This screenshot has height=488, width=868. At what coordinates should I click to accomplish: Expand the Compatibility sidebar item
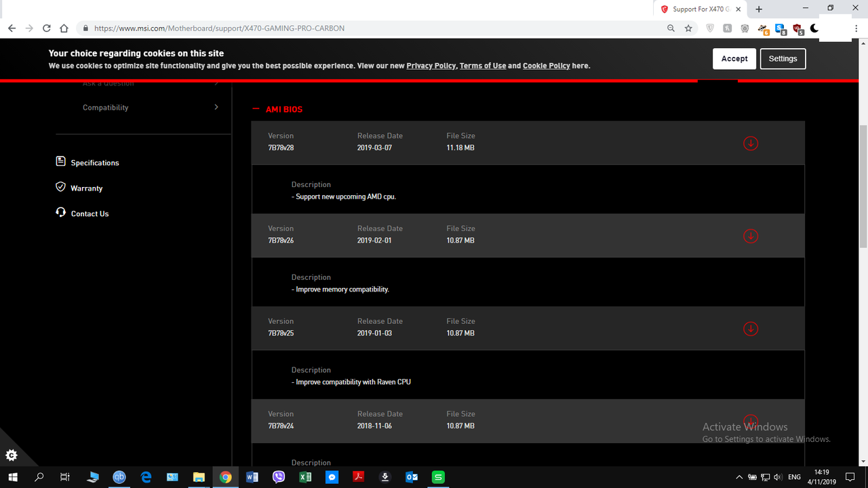pyautogui.click(x=216, y=107)
